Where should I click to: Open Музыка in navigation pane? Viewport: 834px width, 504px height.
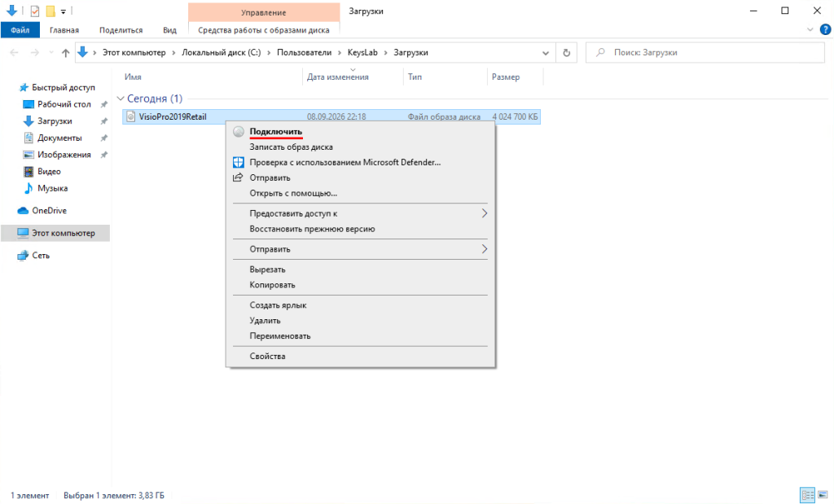click(53, 188)
